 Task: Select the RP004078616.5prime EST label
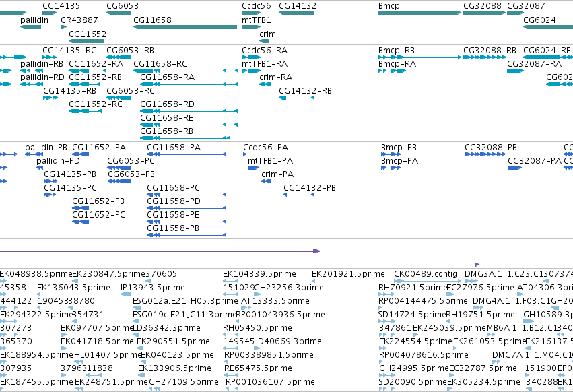[x=424, y=355]
